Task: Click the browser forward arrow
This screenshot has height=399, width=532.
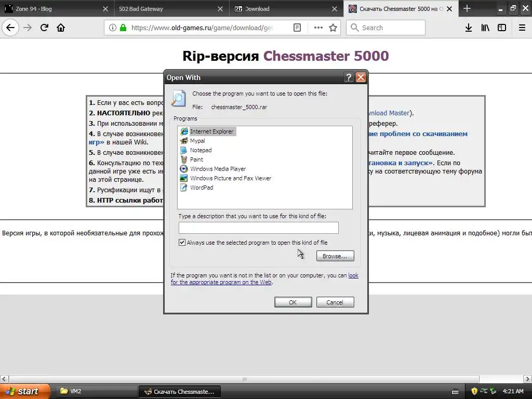Action: (28, 28)
